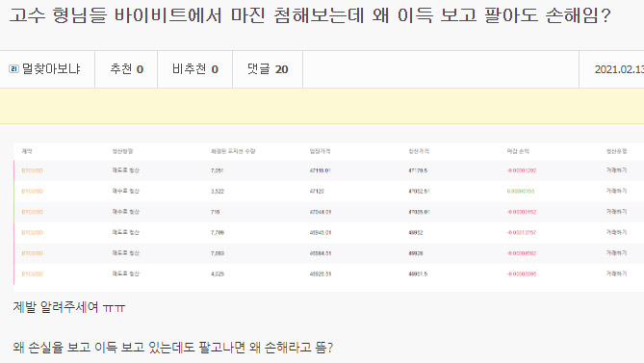Click the post title about 바이비트 마진
Viewport: 644px width, 363px height.
(310, 15)
